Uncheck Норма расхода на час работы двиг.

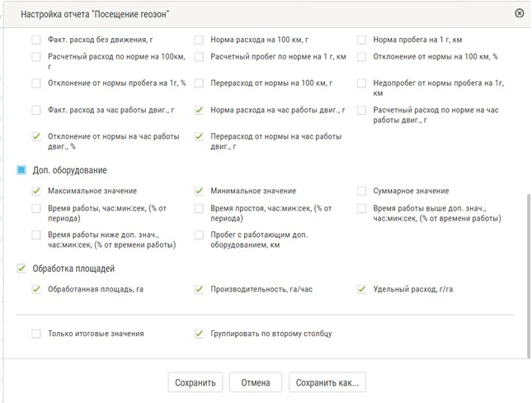199,110
